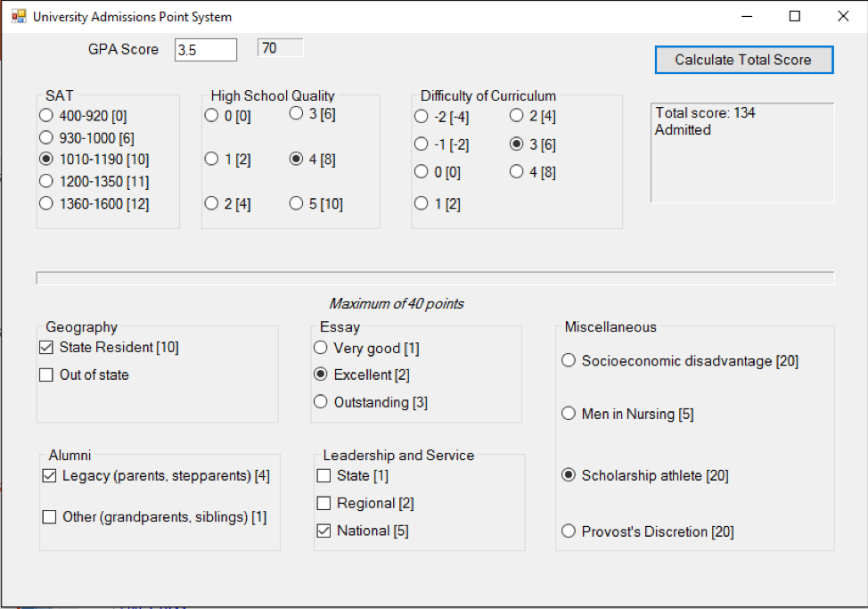Select Socioeconomic disadvantage [20] option
Image resolution: width=868 pixels, height=609 pixels.
pos(569,361)
